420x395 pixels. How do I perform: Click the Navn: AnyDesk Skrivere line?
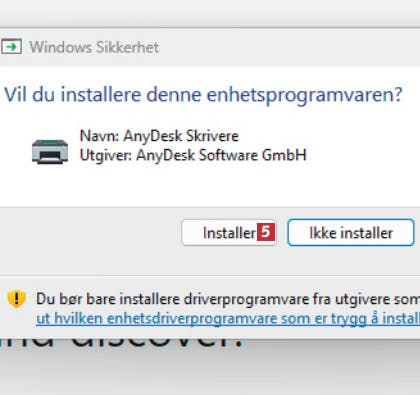pos(159,136)
